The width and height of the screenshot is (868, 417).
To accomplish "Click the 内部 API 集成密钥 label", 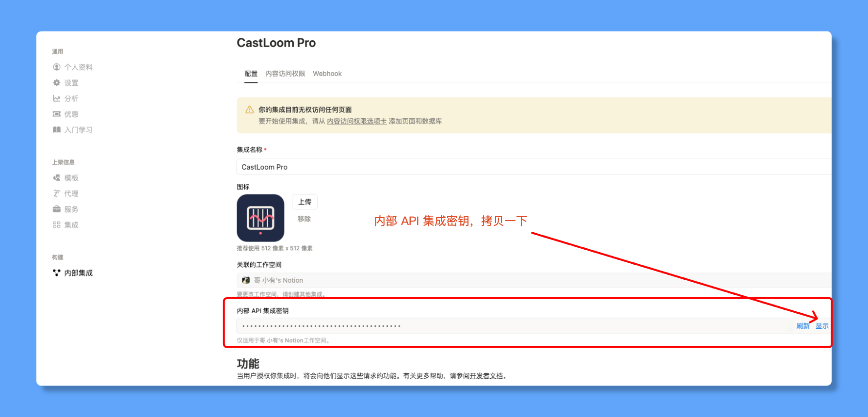I will tap(262, 311).
